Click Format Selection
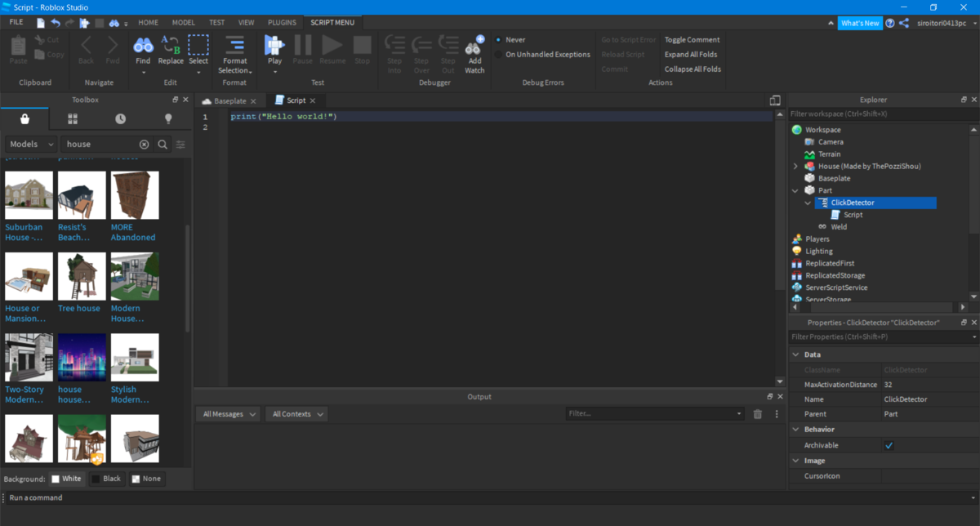Image resolution: width=980 pixels, height=526 pixels. 235,55
